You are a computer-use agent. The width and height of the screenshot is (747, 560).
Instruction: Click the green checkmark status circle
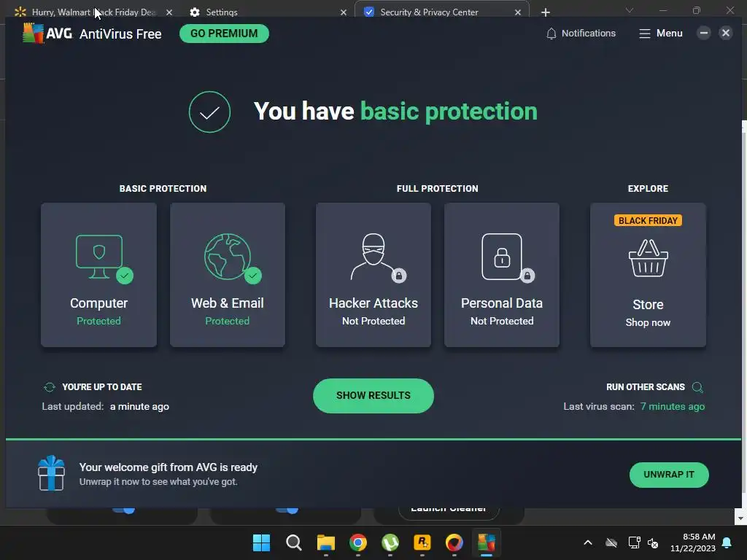click(209, 112)
